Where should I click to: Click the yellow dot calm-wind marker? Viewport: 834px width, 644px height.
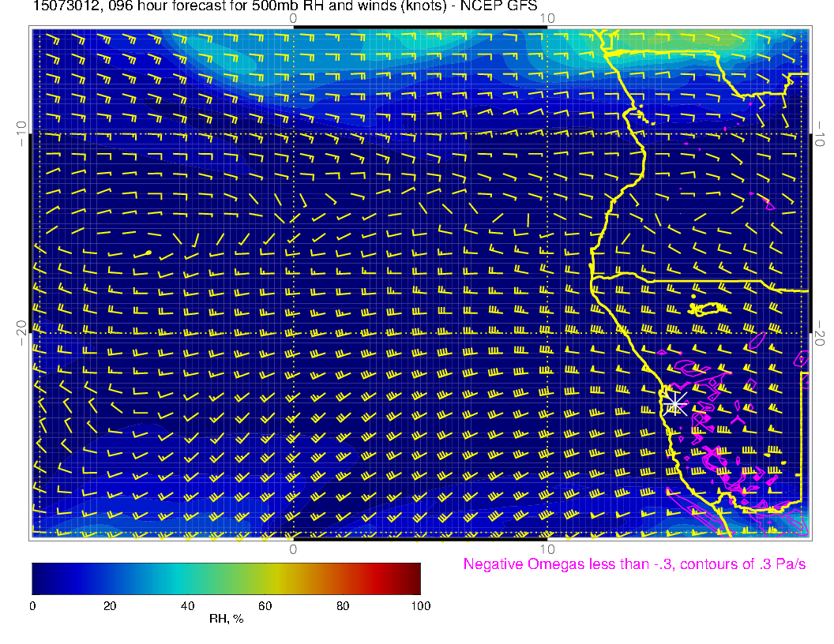tap(148, 253)
